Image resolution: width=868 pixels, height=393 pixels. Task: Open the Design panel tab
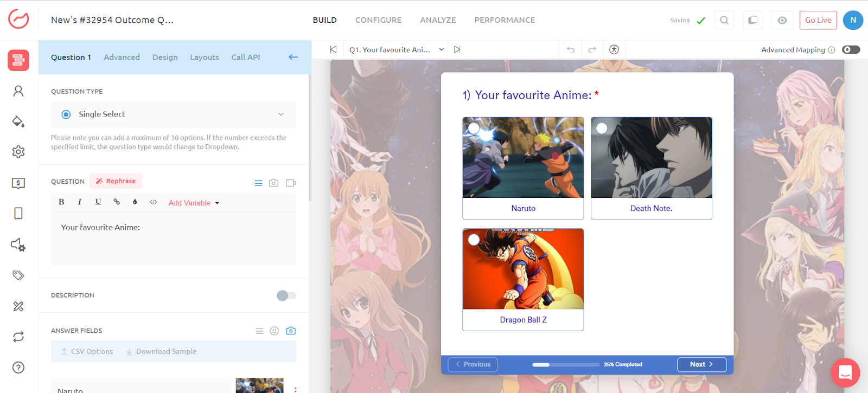165,57
